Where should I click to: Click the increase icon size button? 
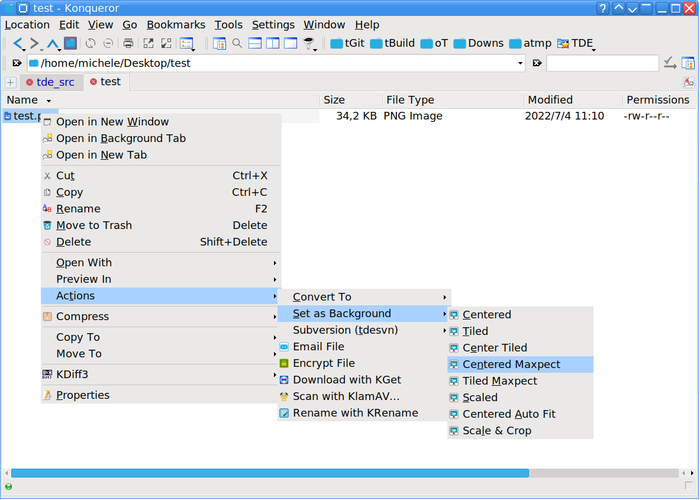(x=148, y=43)
